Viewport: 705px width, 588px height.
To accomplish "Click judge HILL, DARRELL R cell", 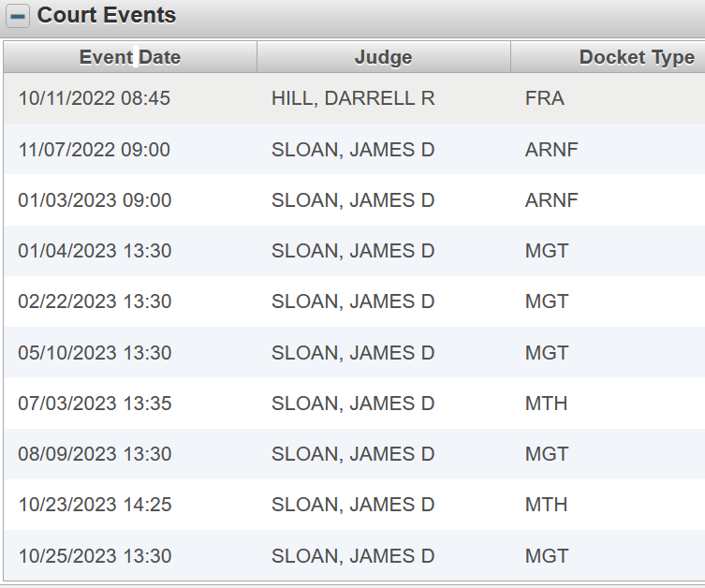I will click(x=353, y=98).
